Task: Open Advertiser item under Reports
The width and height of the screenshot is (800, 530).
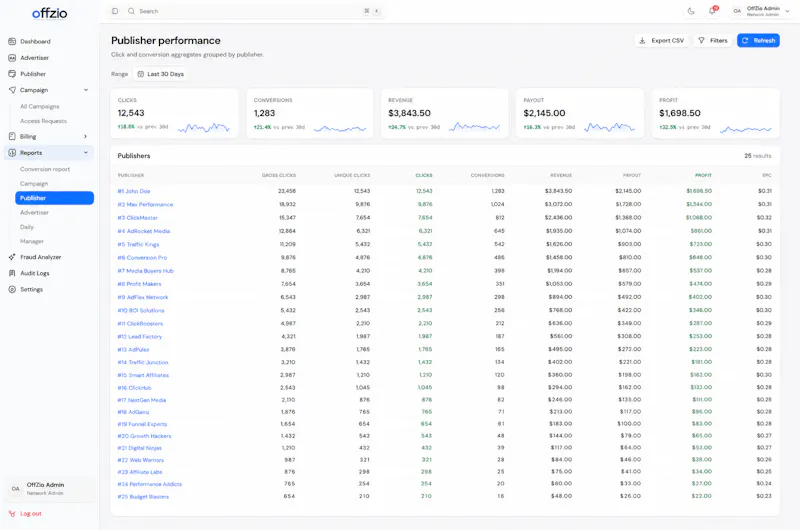Action: [x=34, y=213]
